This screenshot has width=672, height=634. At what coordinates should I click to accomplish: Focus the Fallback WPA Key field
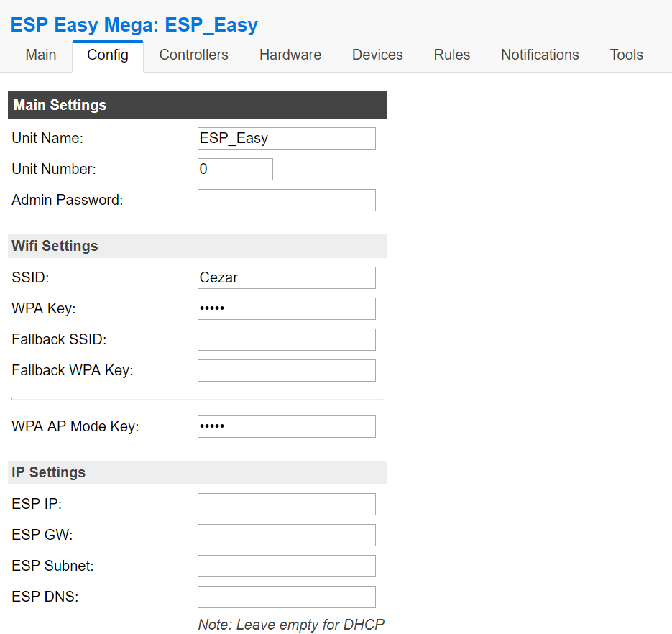pos(286,370)
